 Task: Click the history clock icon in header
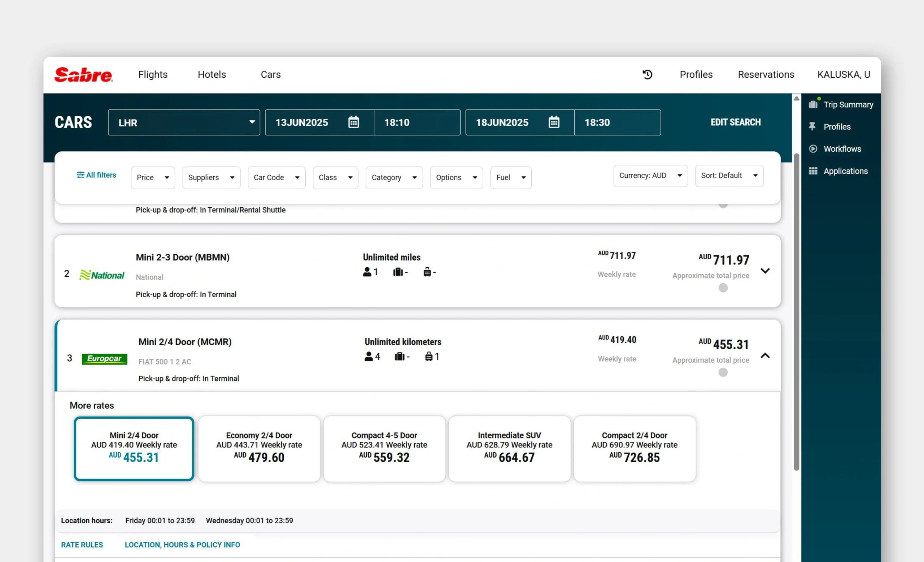pyautogui.click(x=647, y=74)
